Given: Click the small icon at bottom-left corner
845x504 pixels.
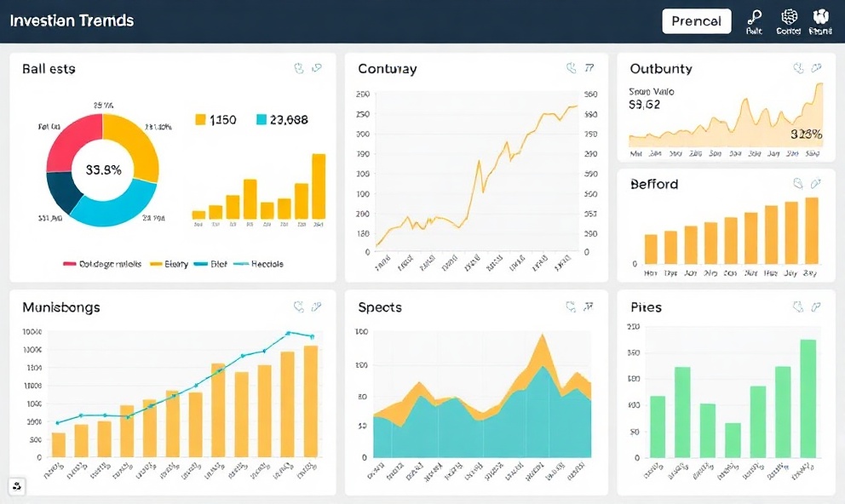Looking at the screenshot, I should [17, 487].
